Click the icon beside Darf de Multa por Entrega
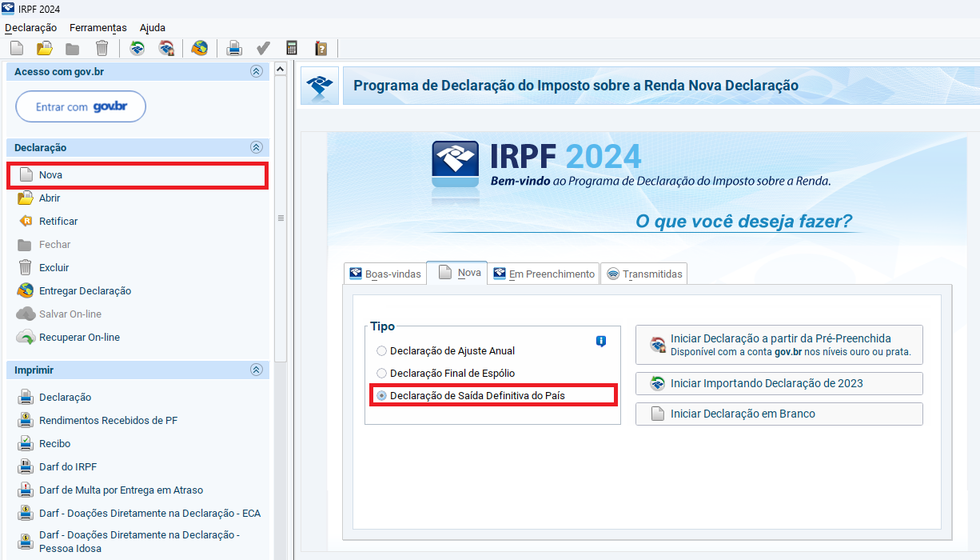The height and width of the screenshot is (560, 980). pyautogui.click(x=26, y=490)
